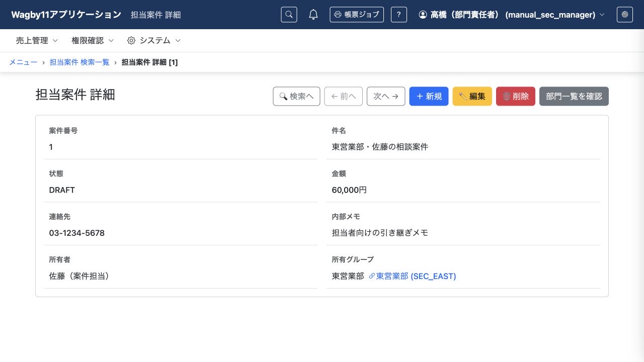Image resolution: width=644 pixels, height=362 pixels.
Task: Go to next record with 次へ
Action: (x=386, y=96)
